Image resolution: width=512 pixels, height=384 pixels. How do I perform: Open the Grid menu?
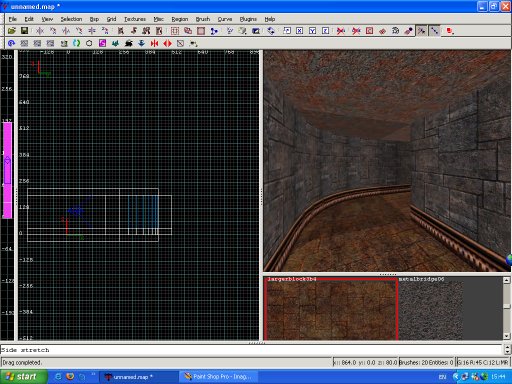coord(111,19)
